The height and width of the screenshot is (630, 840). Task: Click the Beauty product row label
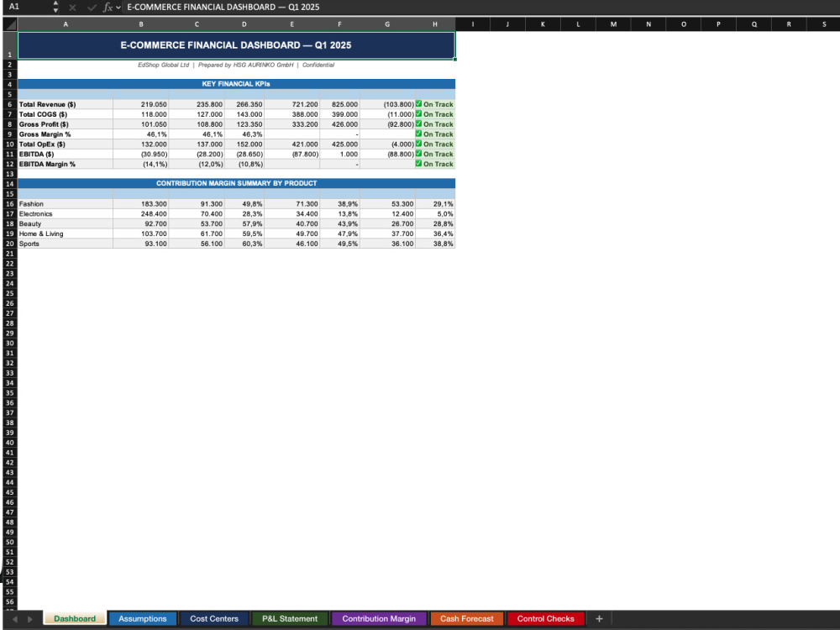point(66,224)
